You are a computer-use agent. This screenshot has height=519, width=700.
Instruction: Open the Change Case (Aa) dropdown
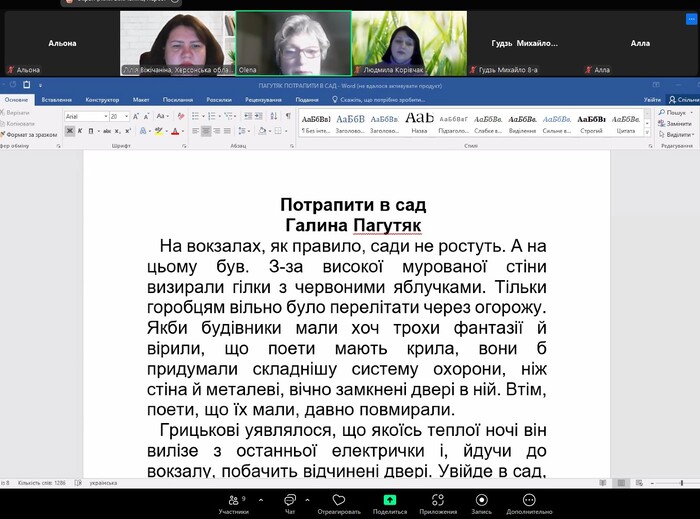coord(162,116)
